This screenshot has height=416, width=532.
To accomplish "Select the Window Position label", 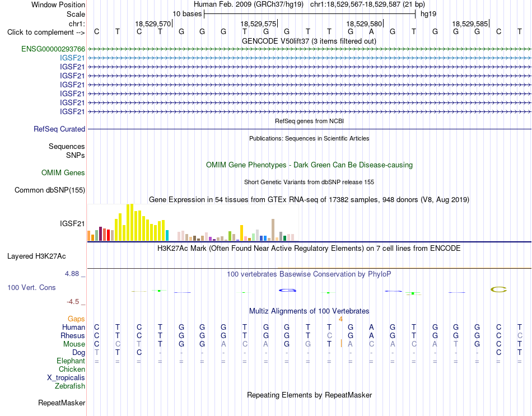I will [58, 4].
